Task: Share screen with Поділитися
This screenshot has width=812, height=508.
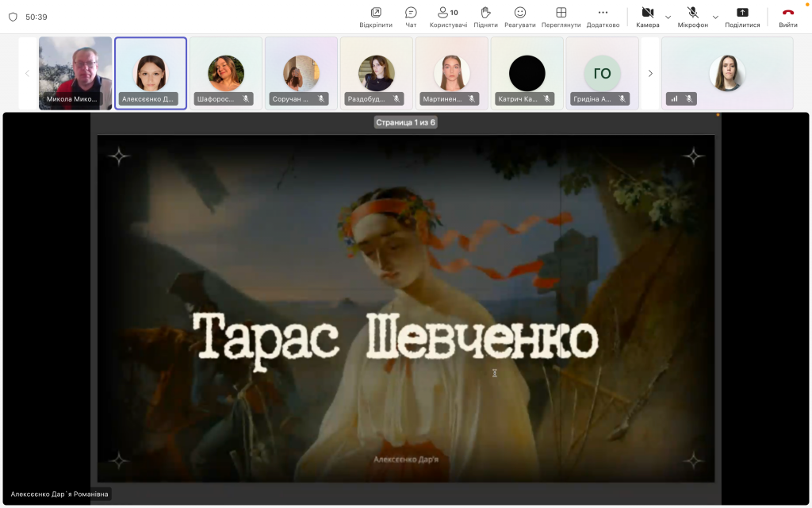Action: click(742, 16)
